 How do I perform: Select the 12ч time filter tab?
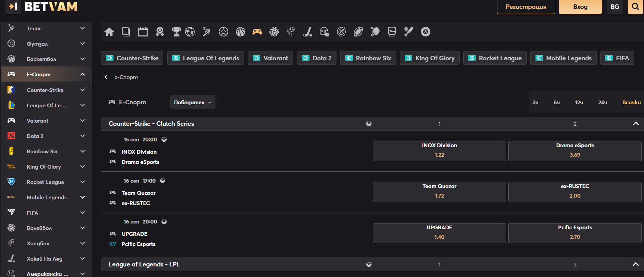click(x=579, y=102)
